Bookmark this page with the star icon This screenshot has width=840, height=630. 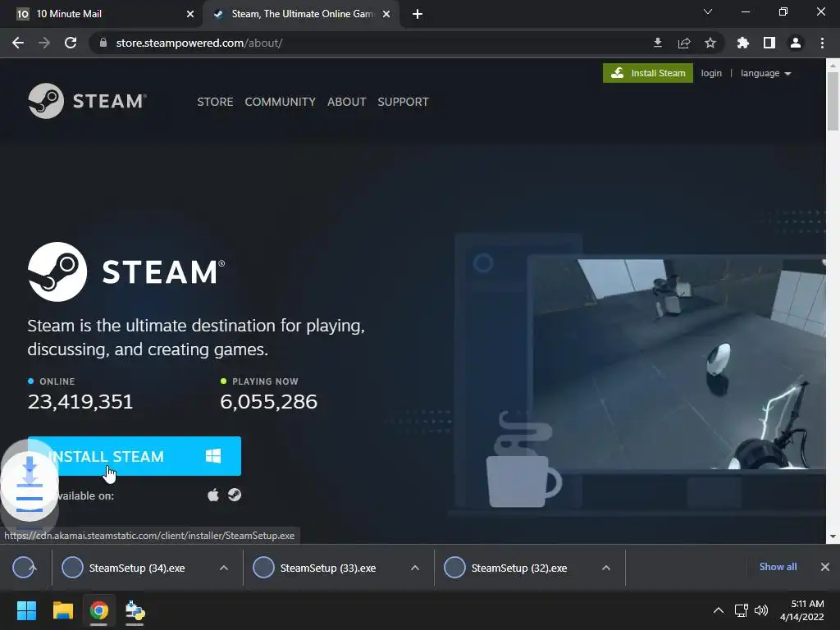tap(710, 43)
